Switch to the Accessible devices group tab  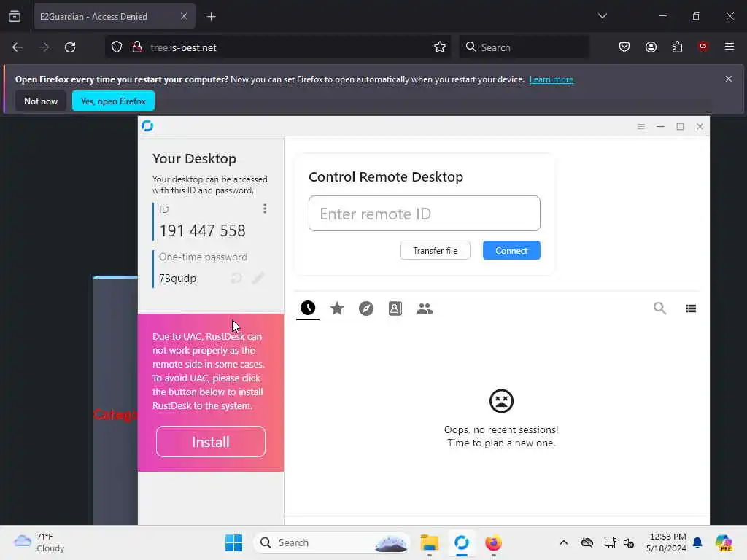tap(425, 308)
